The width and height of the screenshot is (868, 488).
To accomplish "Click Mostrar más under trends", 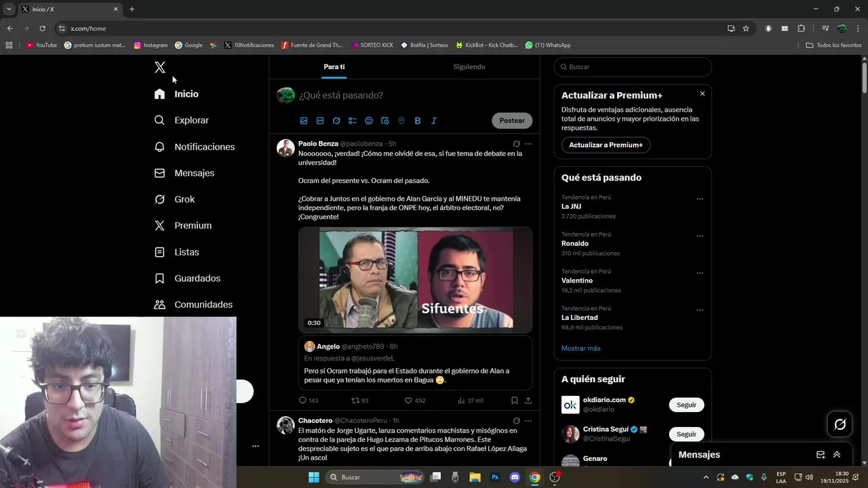I will 581,348.
